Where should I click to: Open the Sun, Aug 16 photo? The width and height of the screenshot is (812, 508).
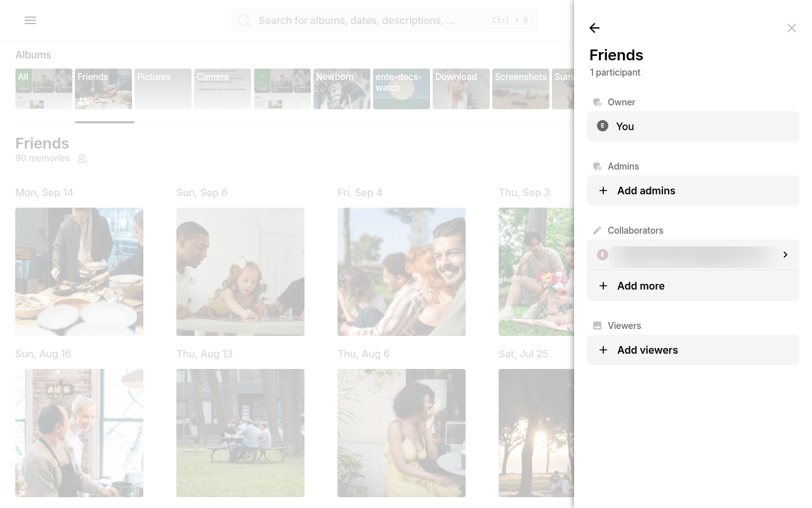click(x=79, y=433)
